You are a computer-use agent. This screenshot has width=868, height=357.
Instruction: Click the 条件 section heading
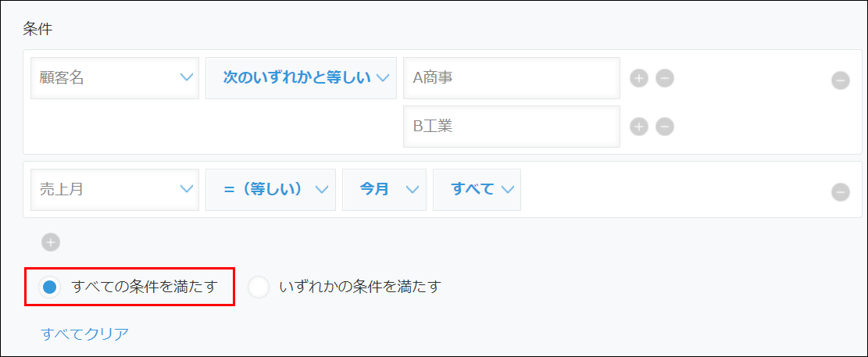coord(38,29)
